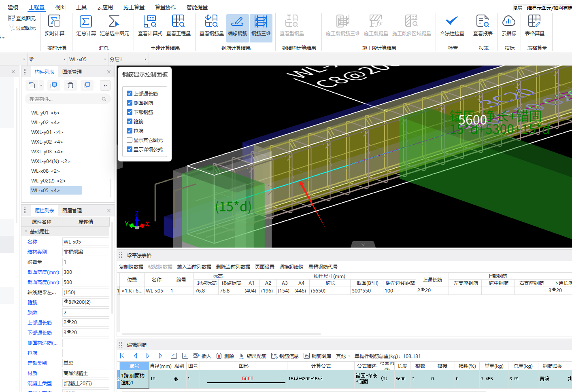Uncheck 侧面钢筋 checkbox
Image resolution: width=572 pixels, height=392 pixels.
pos(130,103)
